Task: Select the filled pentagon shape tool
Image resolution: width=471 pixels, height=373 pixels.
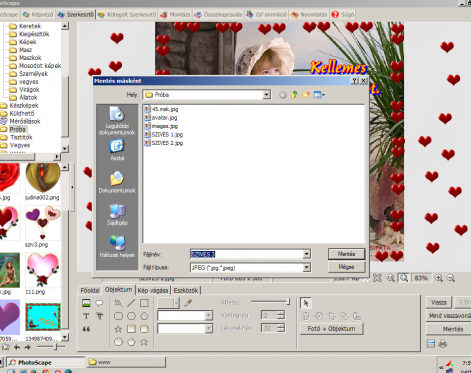Action: 131,342
